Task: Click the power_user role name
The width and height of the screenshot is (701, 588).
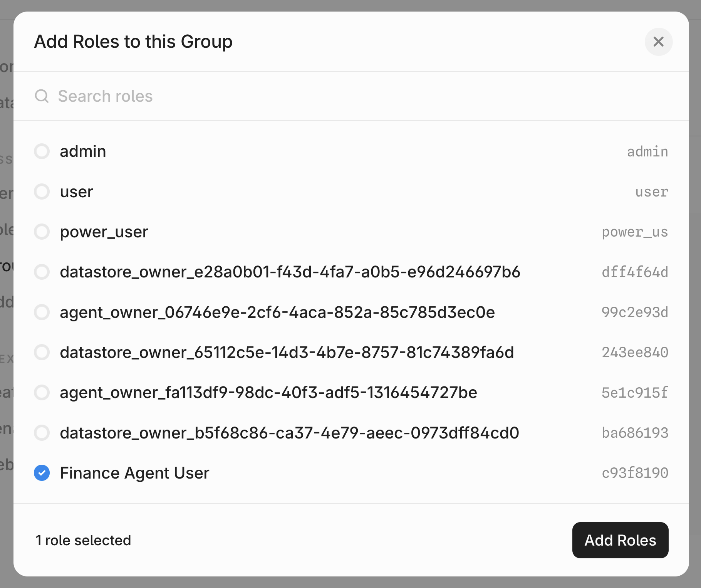Action: (x=104, y=232)
